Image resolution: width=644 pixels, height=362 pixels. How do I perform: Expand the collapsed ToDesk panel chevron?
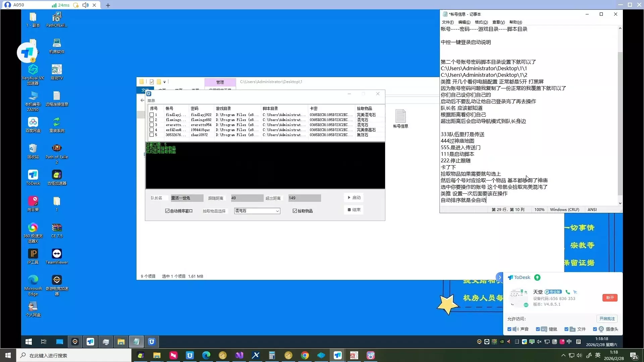pyautogui.click(x=500, y=277)
